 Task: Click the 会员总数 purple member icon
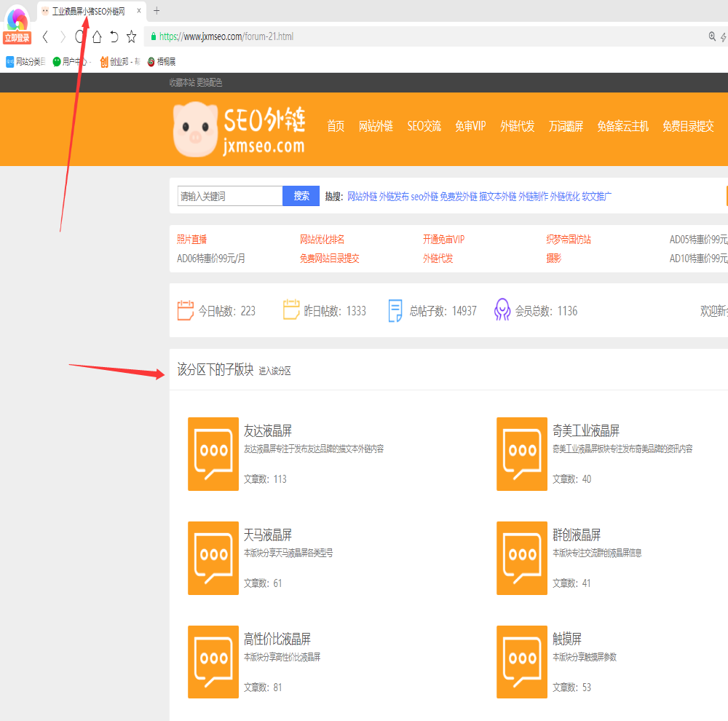point(502,310)
